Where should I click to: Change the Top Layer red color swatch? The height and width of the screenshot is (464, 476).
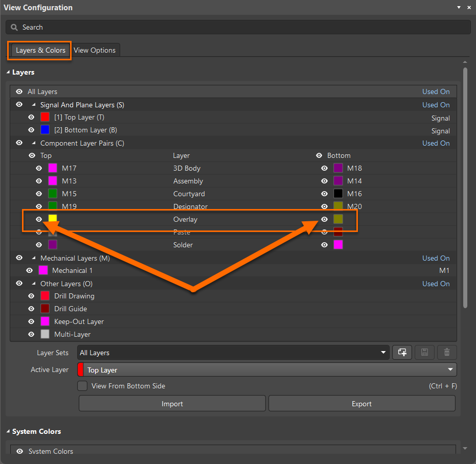coord(45,117)
